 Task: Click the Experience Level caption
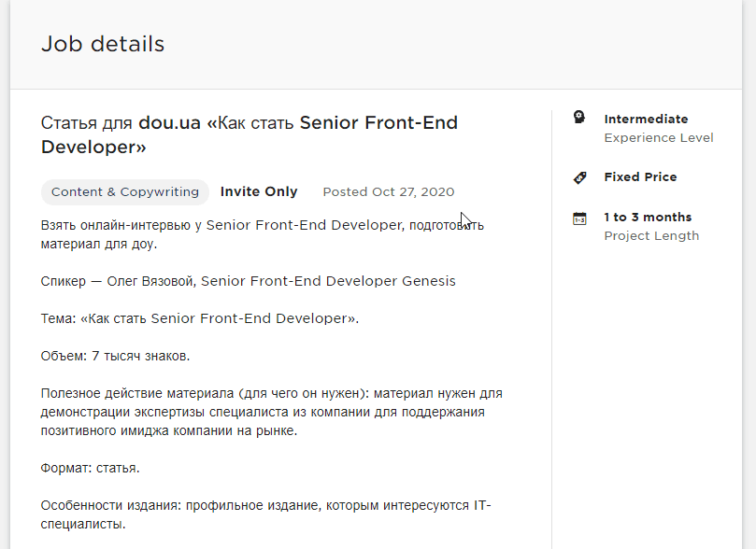pos(659,138)
